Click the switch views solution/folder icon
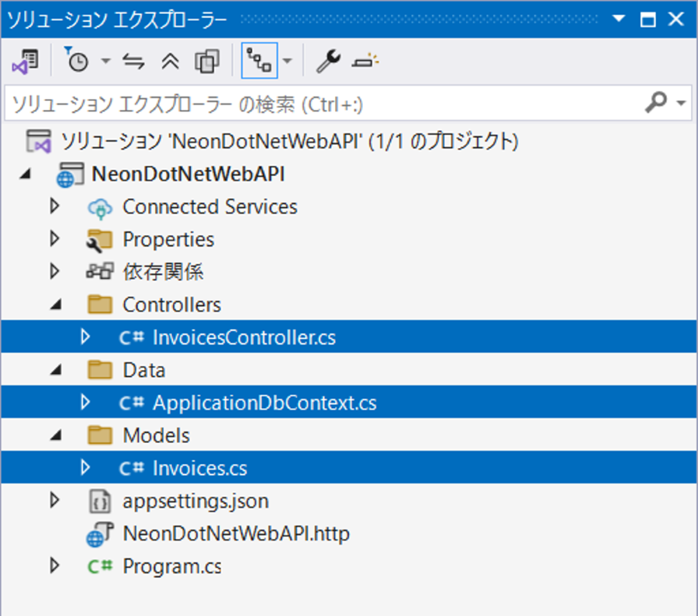The height and width of the screenshot is (616, 698). pyautogui.click(x=26, y=61)
